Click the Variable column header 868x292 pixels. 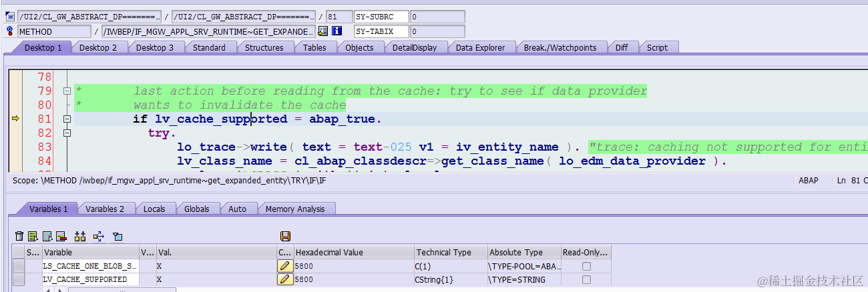pos(90,253)
